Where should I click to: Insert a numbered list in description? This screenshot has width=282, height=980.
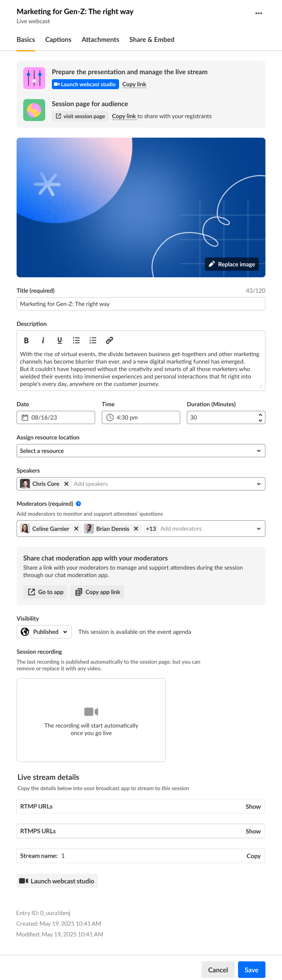point(93,340)
